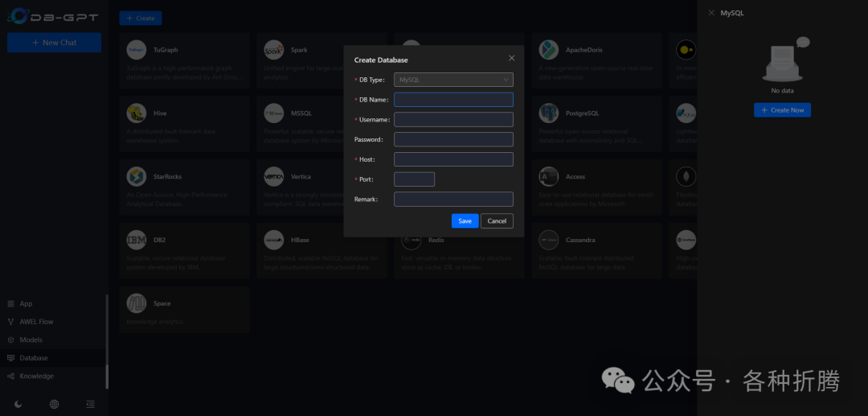The width and height of the screenshot is (868, 416).
Task: Click the Cassandra card title
Action: click(x=581, y=240)
